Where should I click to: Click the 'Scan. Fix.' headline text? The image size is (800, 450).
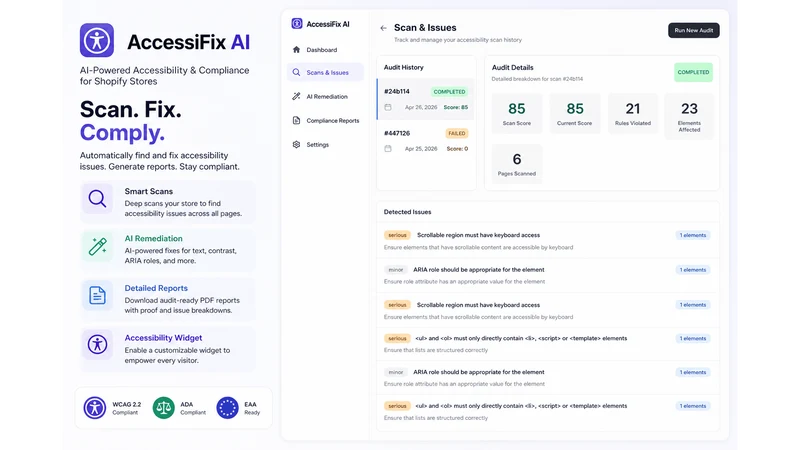[x=131, y=109]
